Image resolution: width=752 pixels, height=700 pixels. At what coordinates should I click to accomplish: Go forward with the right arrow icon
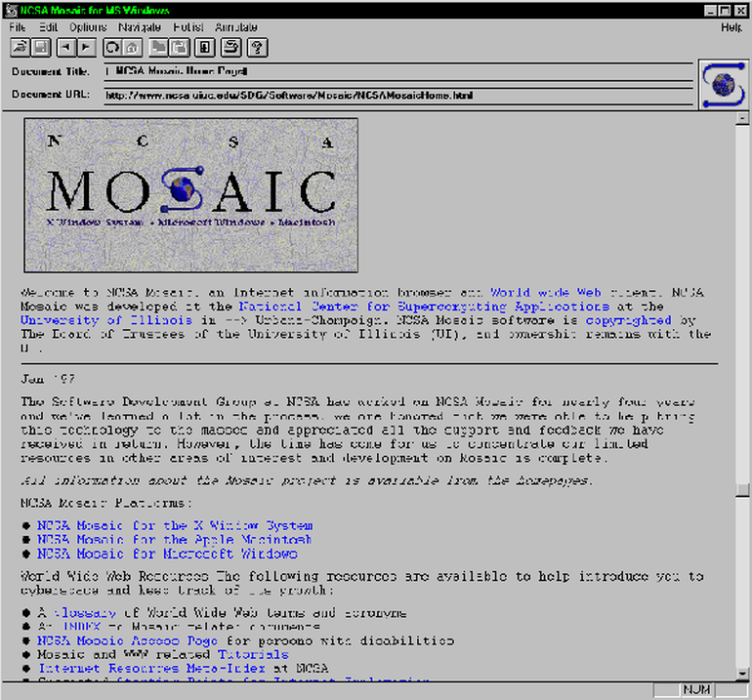point(86,48)
